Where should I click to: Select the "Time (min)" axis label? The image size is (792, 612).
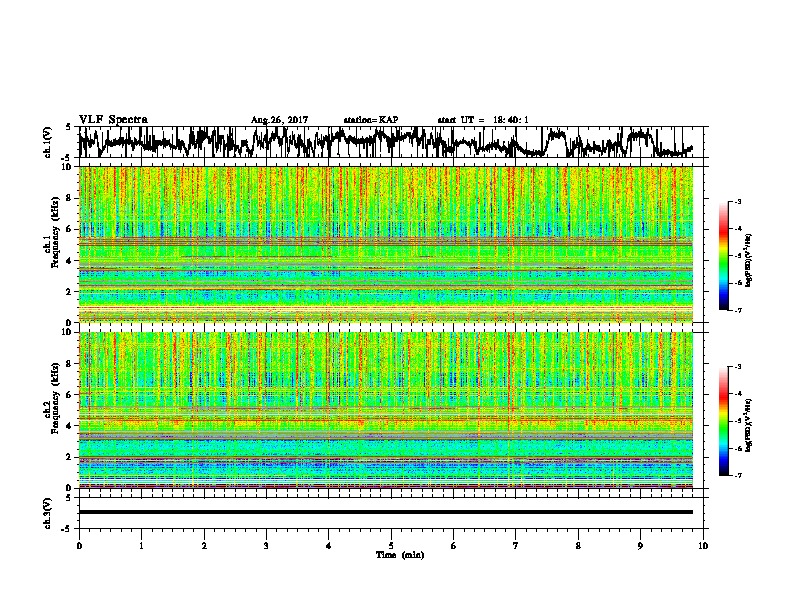pyautogui.click(x=400, y=555)
